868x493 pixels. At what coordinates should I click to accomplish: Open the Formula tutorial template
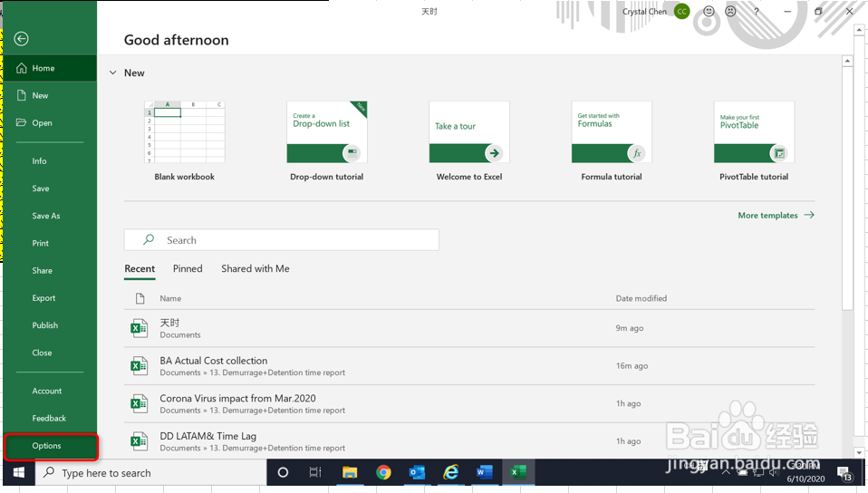coord(612,140)
